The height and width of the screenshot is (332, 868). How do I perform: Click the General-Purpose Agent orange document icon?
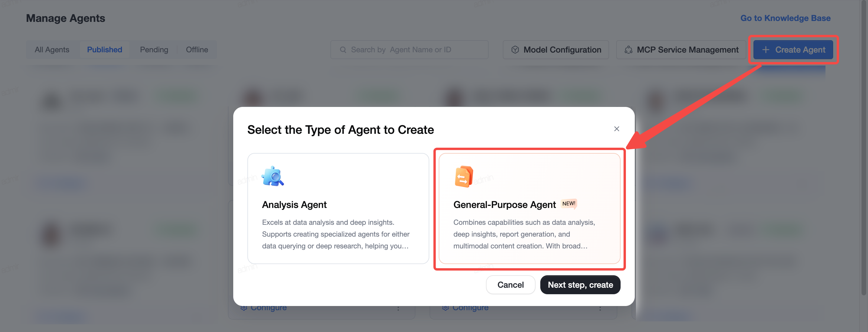(464, 176)
